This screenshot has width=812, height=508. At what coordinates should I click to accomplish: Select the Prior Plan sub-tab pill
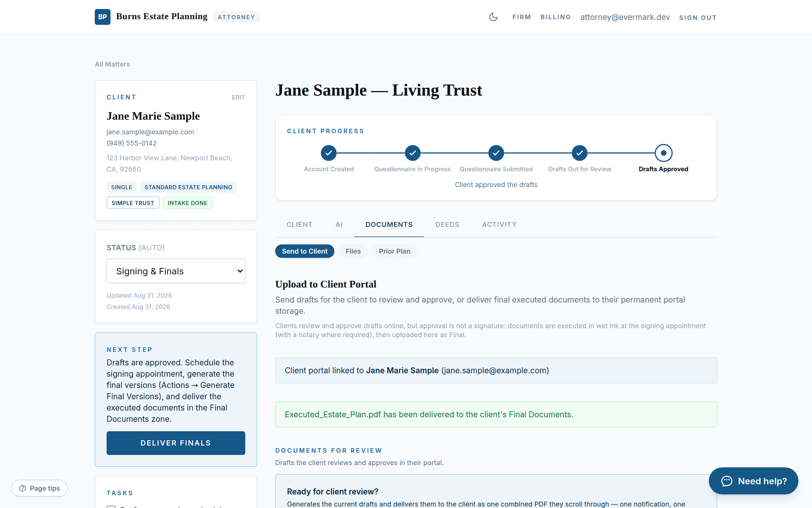394,251
